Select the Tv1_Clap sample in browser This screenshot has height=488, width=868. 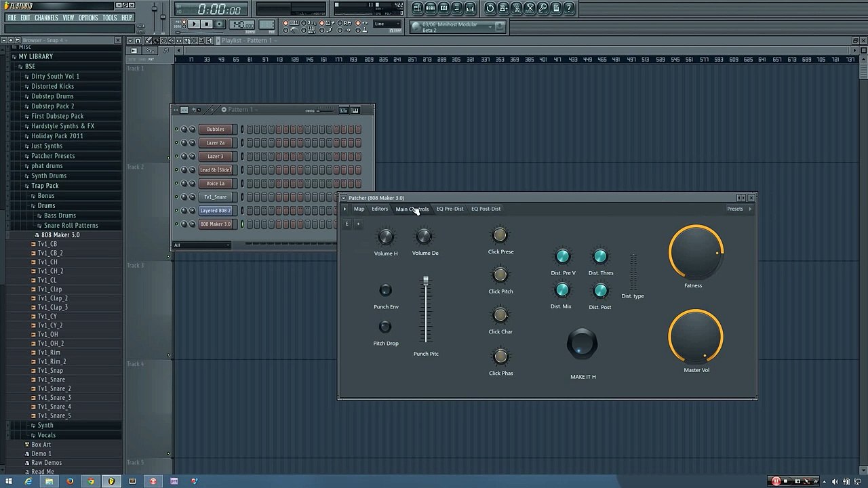pyautogui.click(x=50, y=289)
